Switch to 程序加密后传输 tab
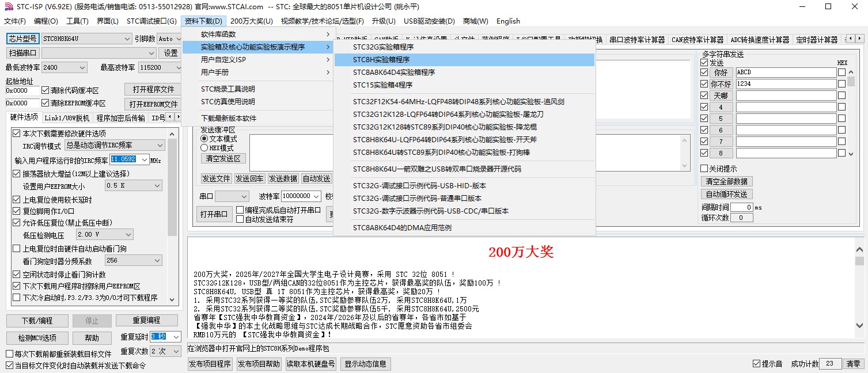This screenshot has width=868, height=373. (x=120, y=118)
